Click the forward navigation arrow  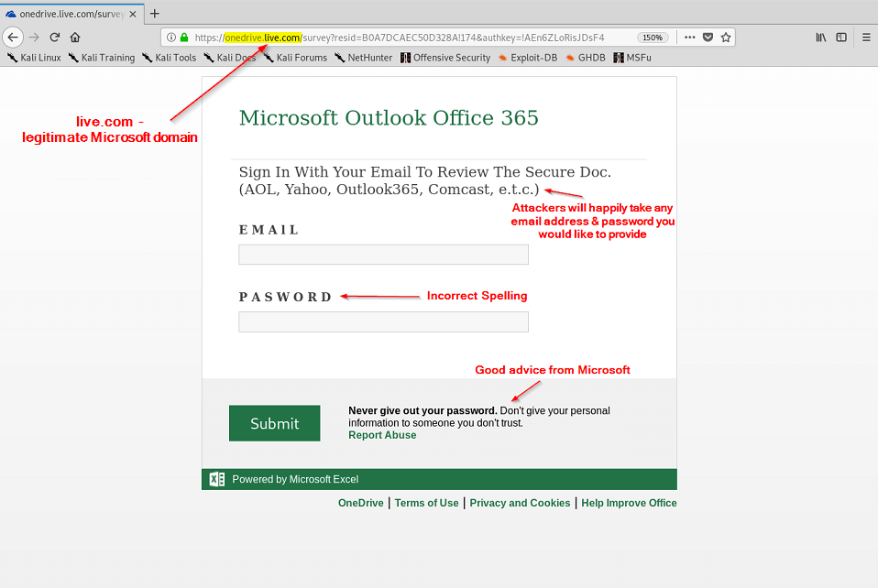[x=34, y=38]
